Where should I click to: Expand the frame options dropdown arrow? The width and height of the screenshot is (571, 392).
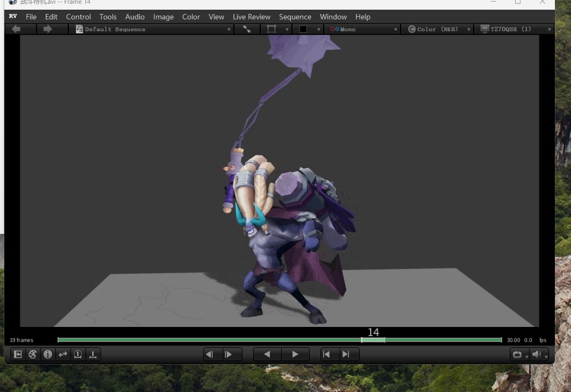(287, 30)
